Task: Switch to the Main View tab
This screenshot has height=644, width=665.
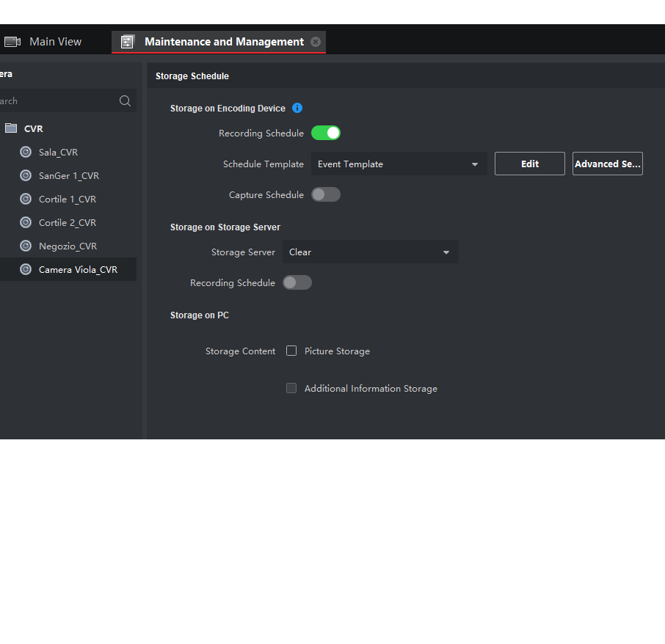Action: coord(55,42)
